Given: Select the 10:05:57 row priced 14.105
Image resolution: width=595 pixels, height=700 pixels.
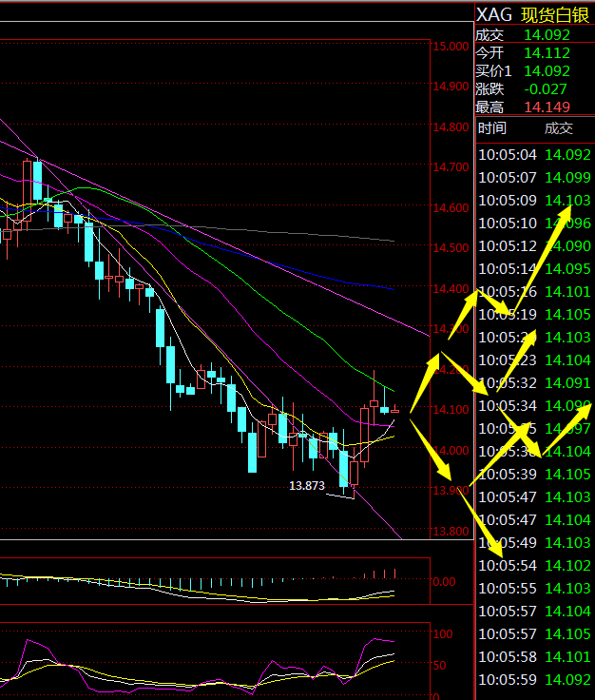Looking at the screenshot, I should click(534, 634).
